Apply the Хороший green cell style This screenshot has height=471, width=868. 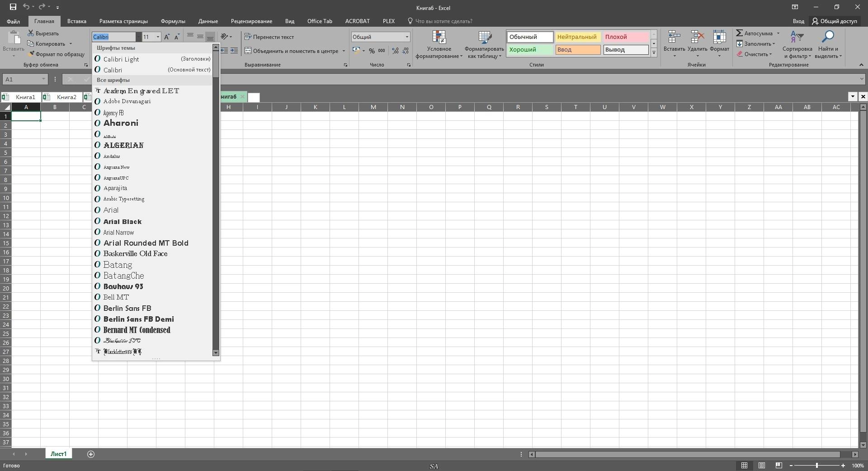click(x=530, y=50)
